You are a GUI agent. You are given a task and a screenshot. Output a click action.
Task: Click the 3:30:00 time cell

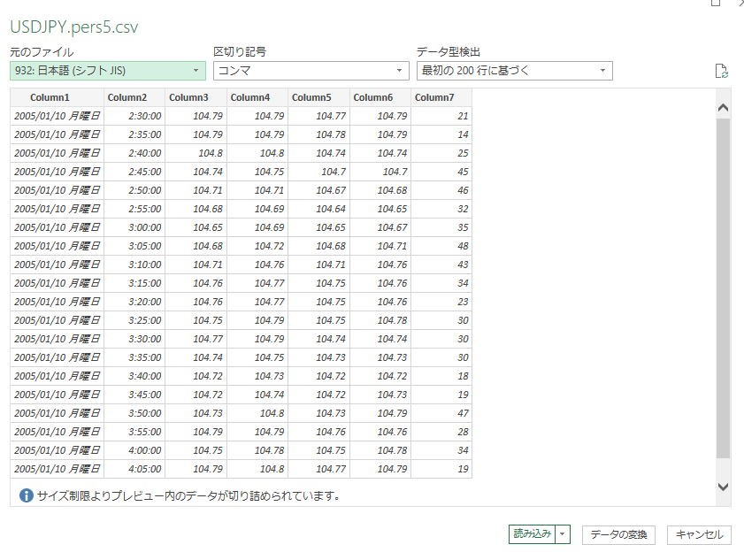[x=134, y=339]
